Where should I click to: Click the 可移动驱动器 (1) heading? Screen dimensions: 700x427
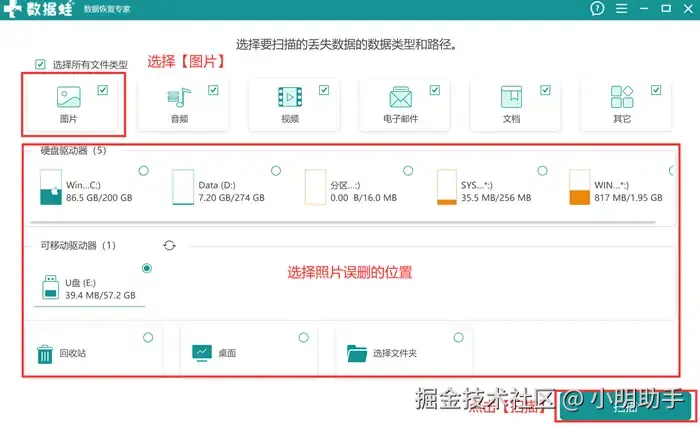78,246
